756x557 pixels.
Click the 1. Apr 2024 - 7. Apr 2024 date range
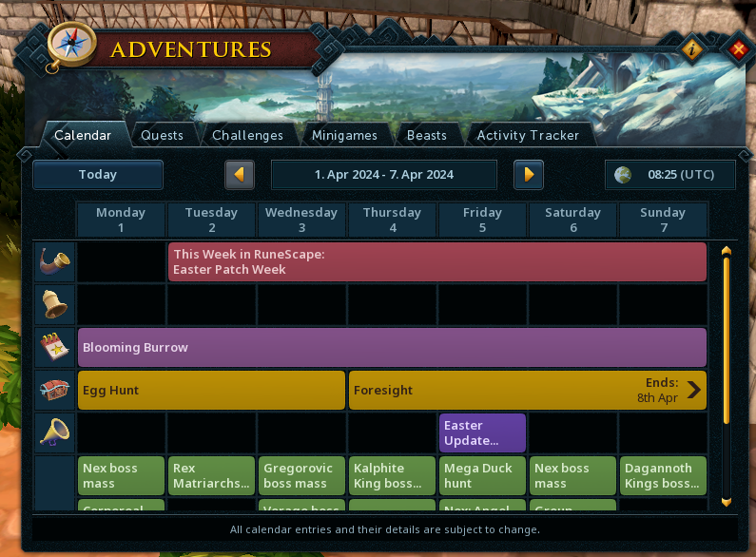point(384,175)
